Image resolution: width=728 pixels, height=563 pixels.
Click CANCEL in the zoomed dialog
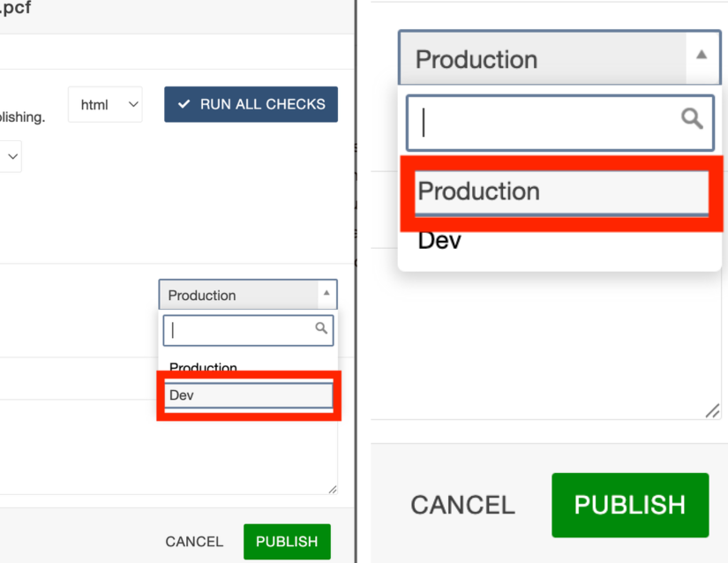[x=462, y=505]
